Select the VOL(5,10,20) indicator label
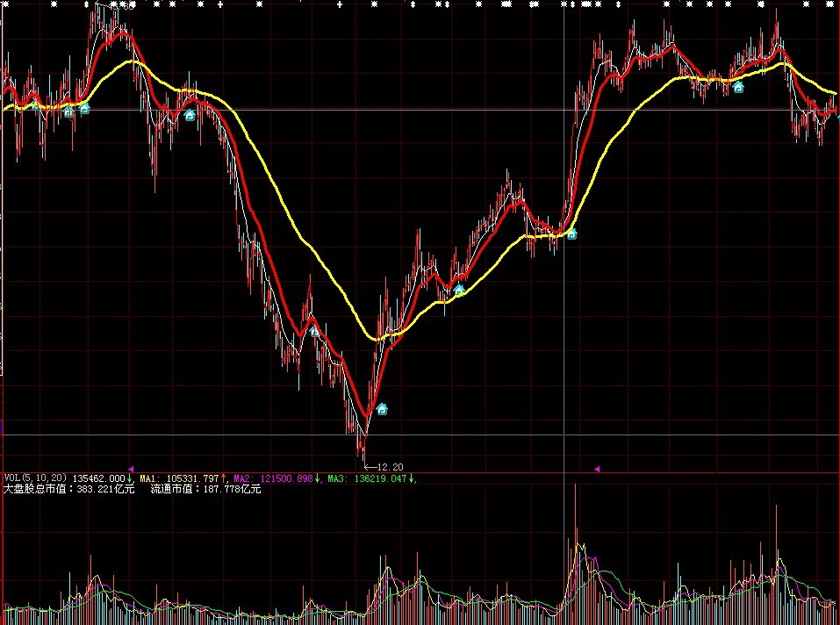Screen dimensions: 840x625 point(36,478)
